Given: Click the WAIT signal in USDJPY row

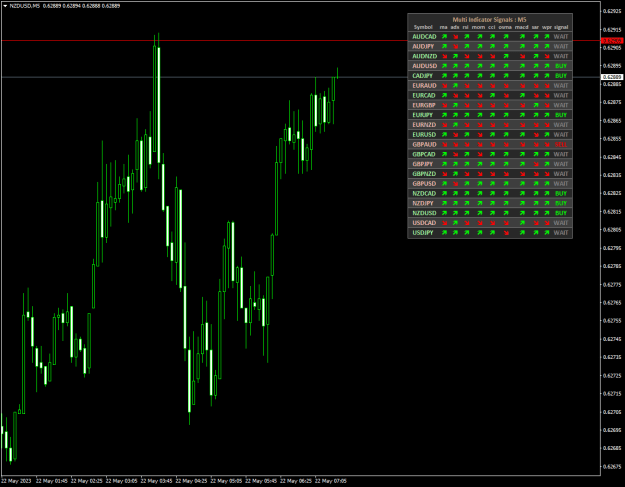Looking at the screenshot, I should pos(561,233).
